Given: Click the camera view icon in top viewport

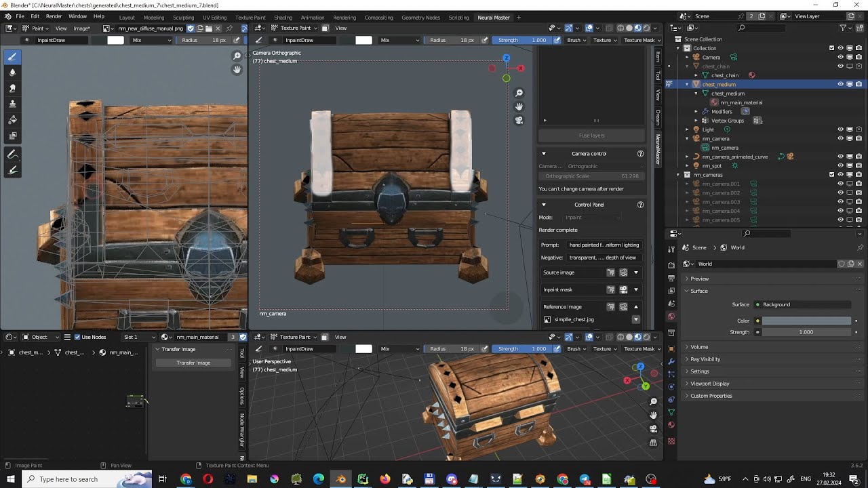Looking at the screenshot, I should click(519, 120).
